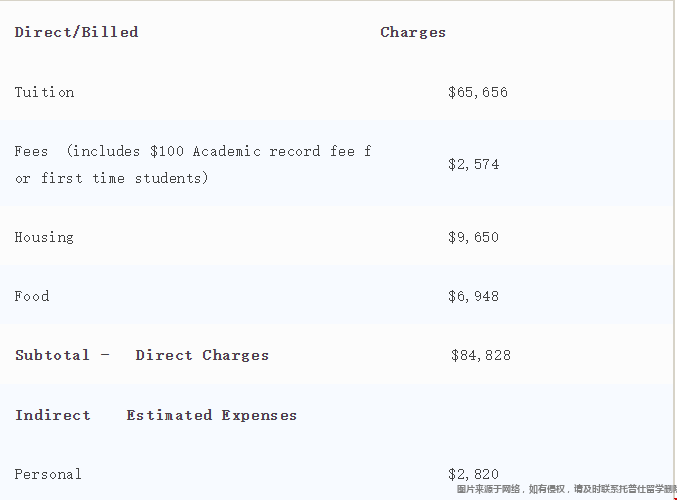
Task: Click the bold 'Direct Charges' text
Action: tap(202, 355)
